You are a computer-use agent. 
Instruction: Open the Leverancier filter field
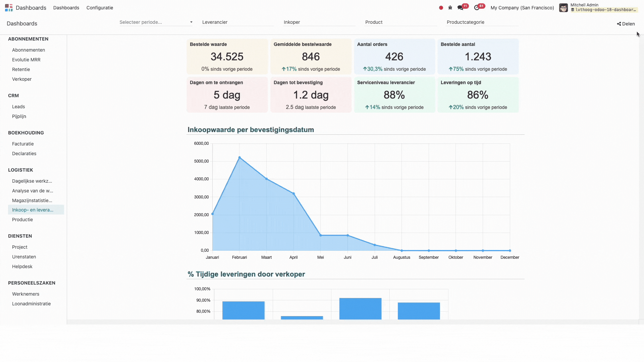coord(237,22)
